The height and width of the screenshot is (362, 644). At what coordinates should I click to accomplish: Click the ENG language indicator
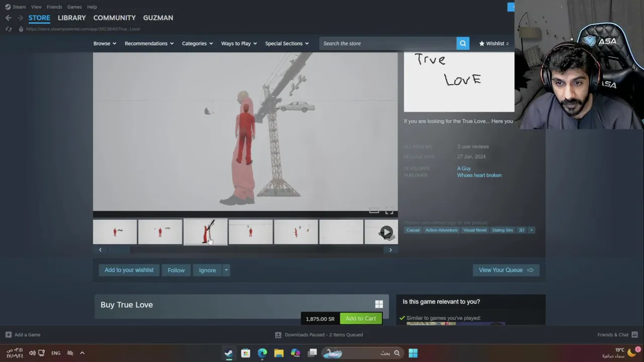[56, 353]
